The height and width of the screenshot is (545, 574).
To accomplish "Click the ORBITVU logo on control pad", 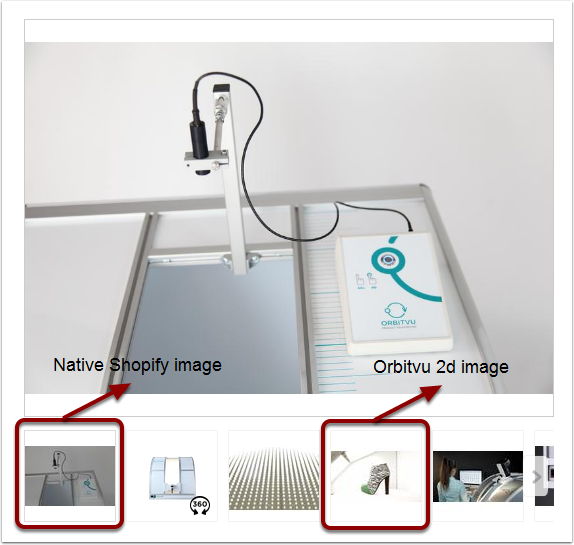I will [x=398, y=315].
